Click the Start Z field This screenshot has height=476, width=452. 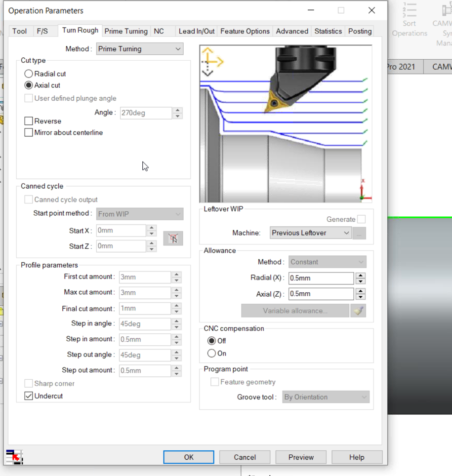121,246
